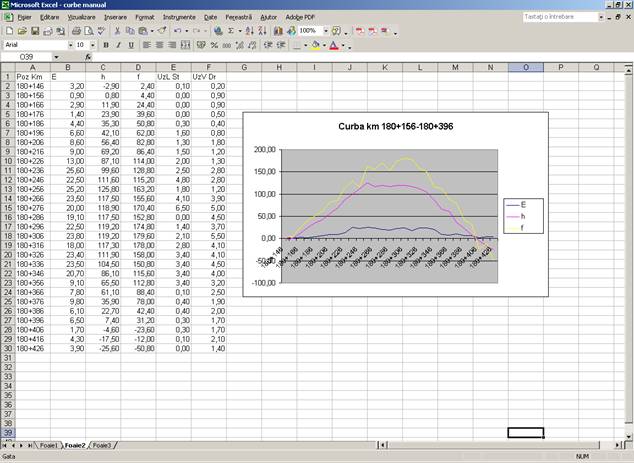Click the Sort Ascending icon

pyautogui.click(x=249, y=32)
